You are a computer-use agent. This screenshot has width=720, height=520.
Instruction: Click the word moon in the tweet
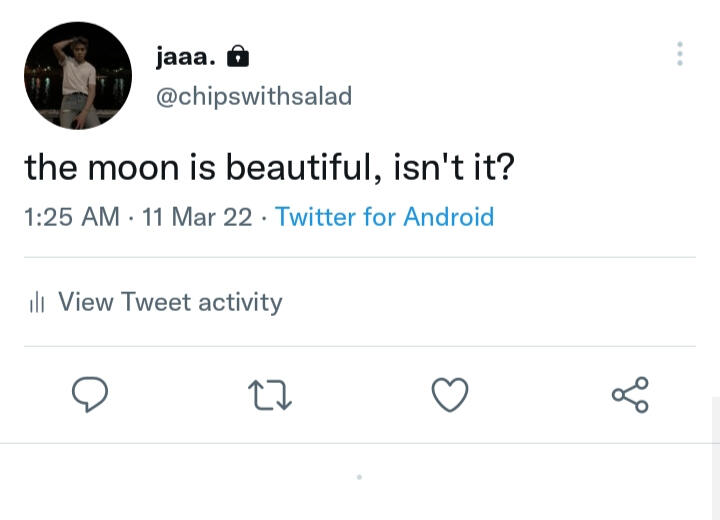134,168
